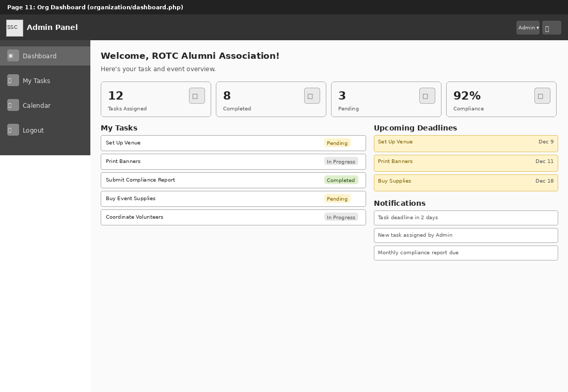
Task: Click the Dashboard sidebar icon
Action: (13, 56)
